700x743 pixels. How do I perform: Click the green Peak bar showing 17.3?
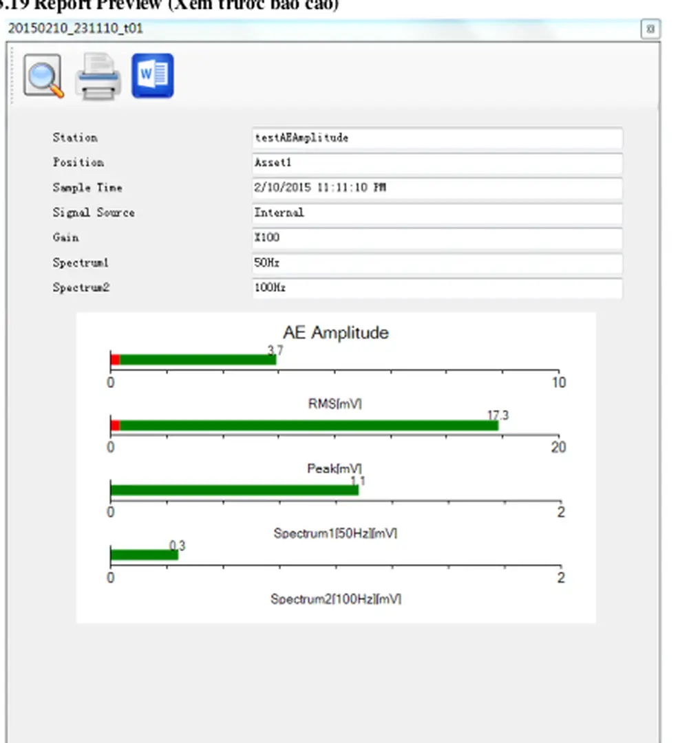click(x=308, y=425)
